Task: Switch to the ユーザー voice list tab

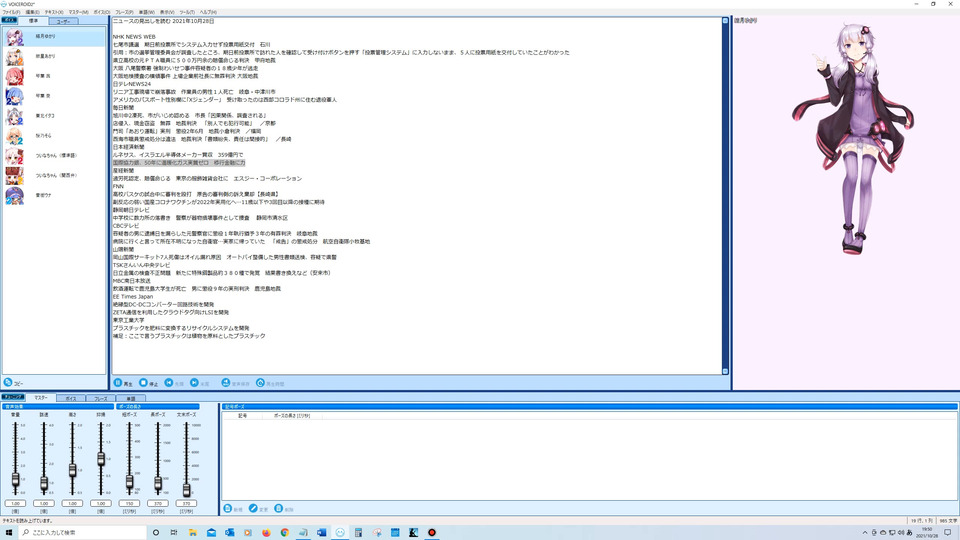Action: [x=63, y=21]
